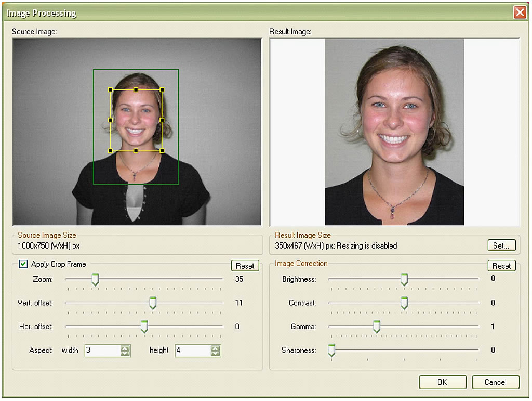Click the bottom-right yellow crop handle
The width and height of the screenshot is (532, 401).
click(x=162, y=151)
